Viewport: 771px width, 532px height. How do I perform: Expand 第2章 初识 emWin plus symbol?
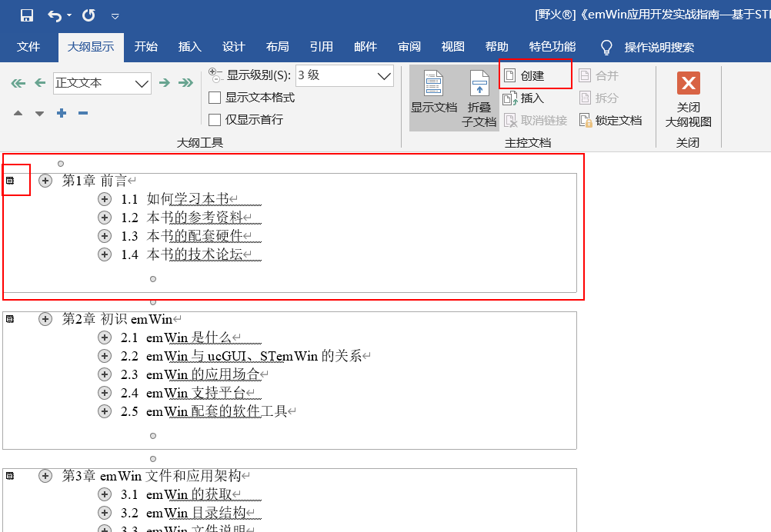[45, 318]
